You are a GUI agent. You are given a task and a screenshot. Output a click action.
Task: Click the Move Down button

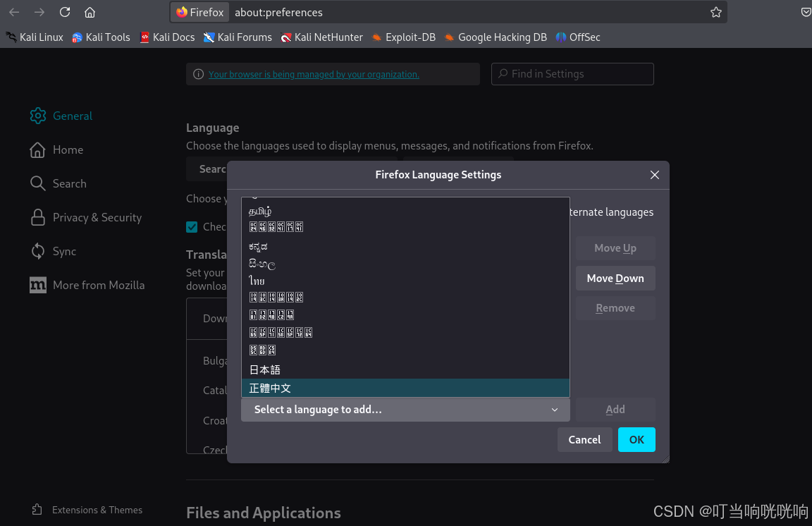coord(615,279)
